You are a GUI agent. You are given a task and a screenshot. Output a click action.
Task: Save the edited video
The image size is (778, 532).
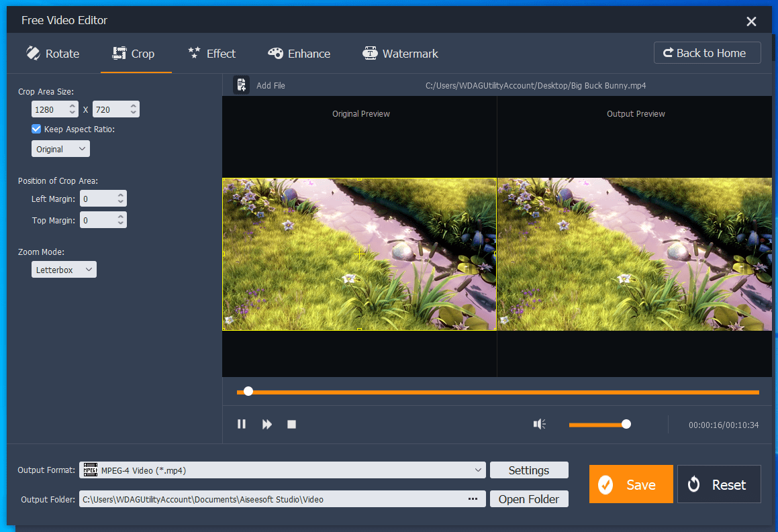(631, 484)
